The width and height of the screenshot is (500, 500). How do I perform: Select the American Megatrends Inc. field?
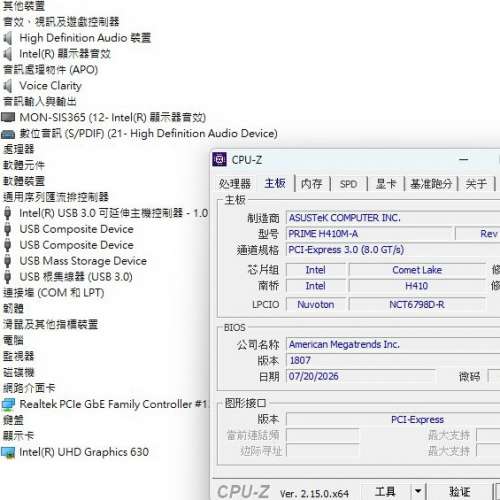[x=393, y=345]
